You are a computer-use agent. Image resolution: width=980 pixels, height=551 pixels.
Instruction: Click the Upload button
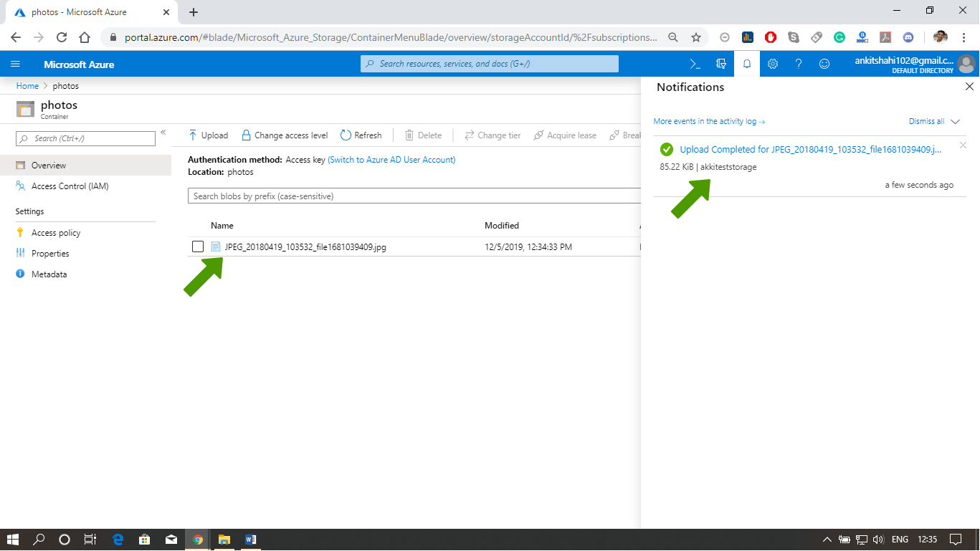208,135
